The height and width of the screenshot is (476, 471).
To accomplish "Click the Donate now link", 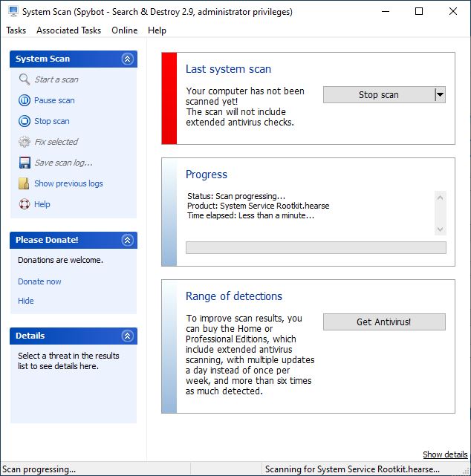I will (x=39, y=281).
